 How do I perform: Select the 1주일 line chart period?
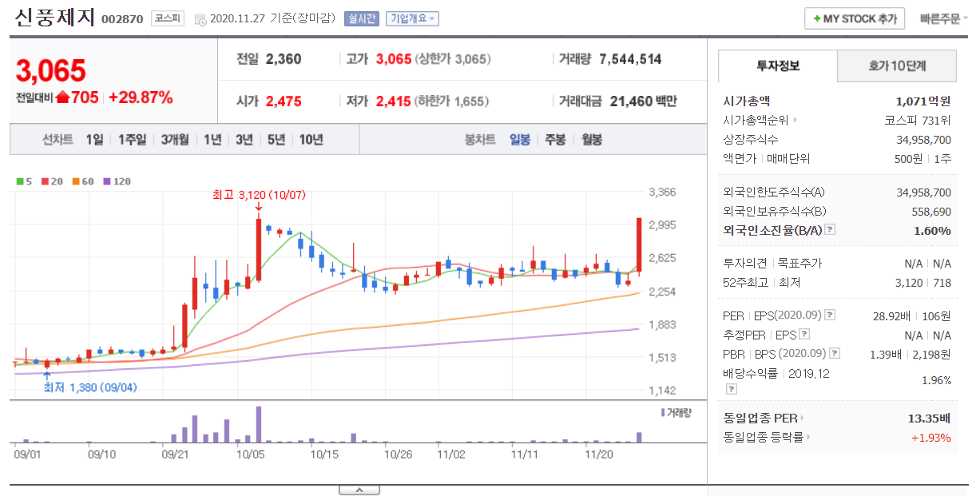pos(132,140)
